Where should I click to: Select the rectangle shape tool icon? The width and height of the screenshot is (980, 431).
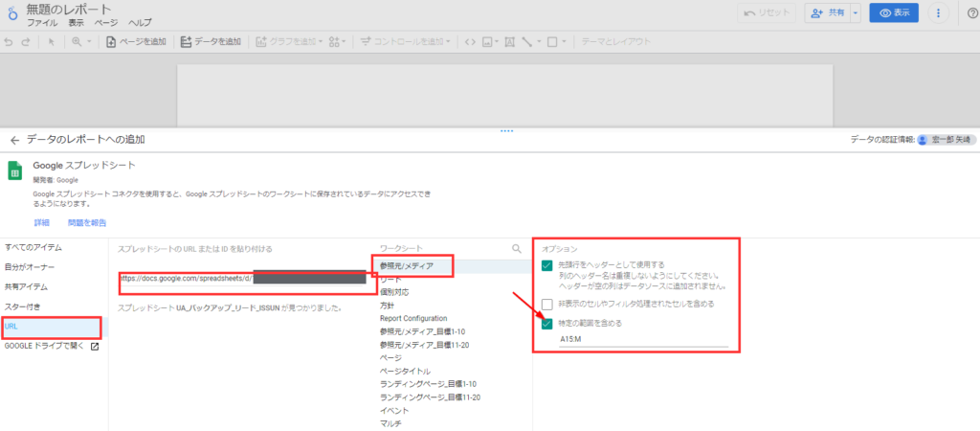[552, 42]
